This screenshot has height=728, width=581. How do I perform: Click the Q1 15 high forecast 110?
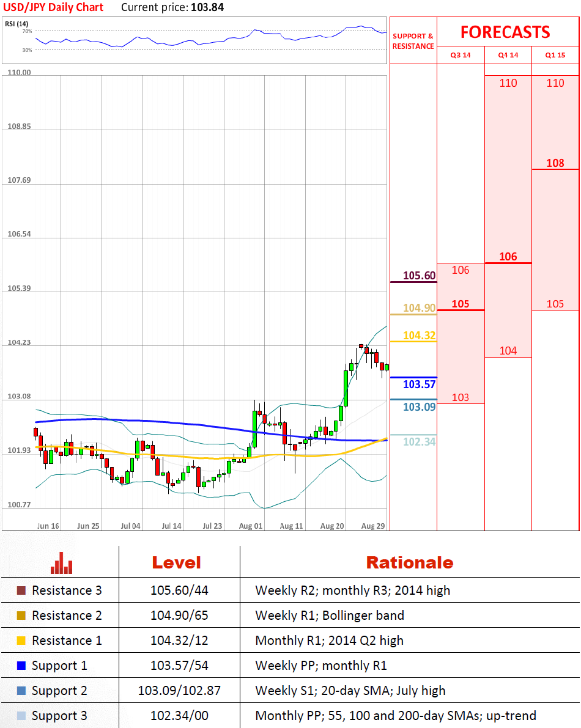coord(555,83)
